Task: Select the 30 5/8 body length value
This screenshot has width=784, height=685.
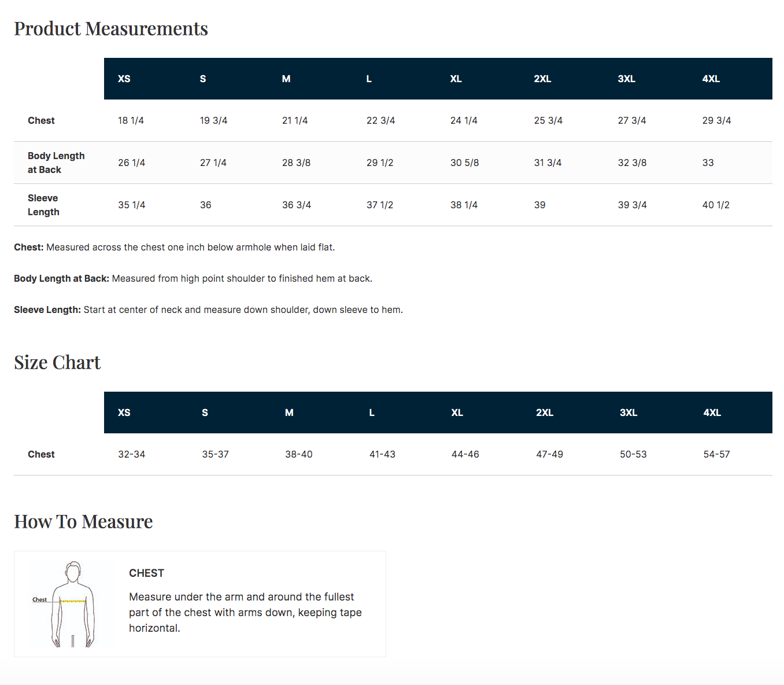Action: pyautogui.click(x=465, y=163)
